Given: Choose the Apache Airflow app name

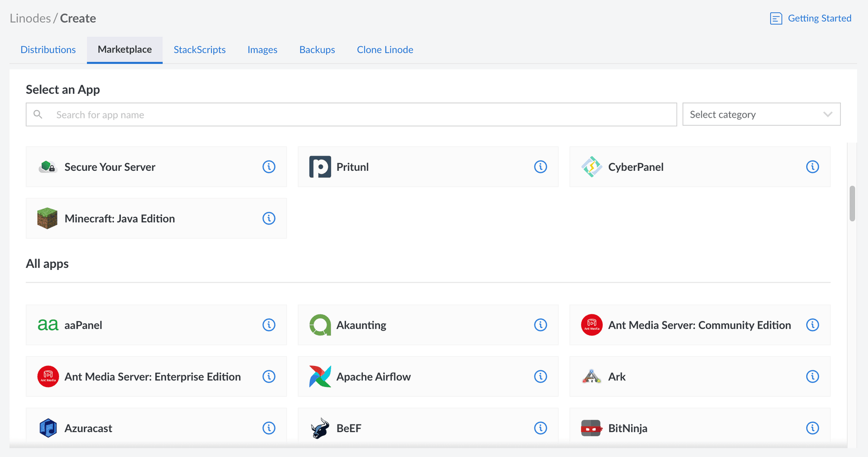Looking at the screenshot, I should [x=374, y=377].
